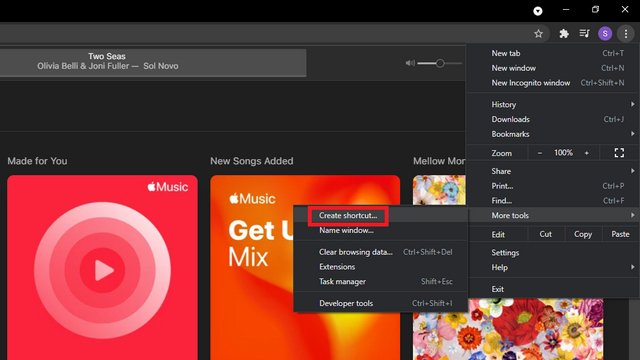Viewport: 640px width, 360px height.
Task: Choose Exit from the Chrome menu
Action: point(552,289)
